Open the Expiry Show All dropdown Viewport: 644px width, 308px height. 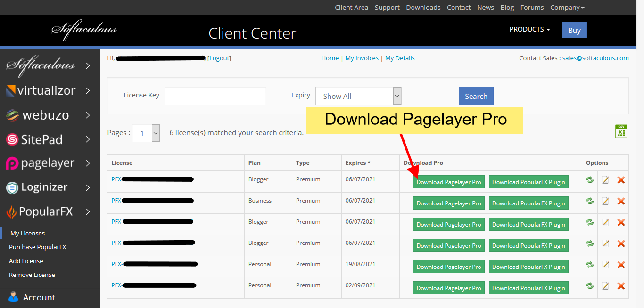click(358, 96)
